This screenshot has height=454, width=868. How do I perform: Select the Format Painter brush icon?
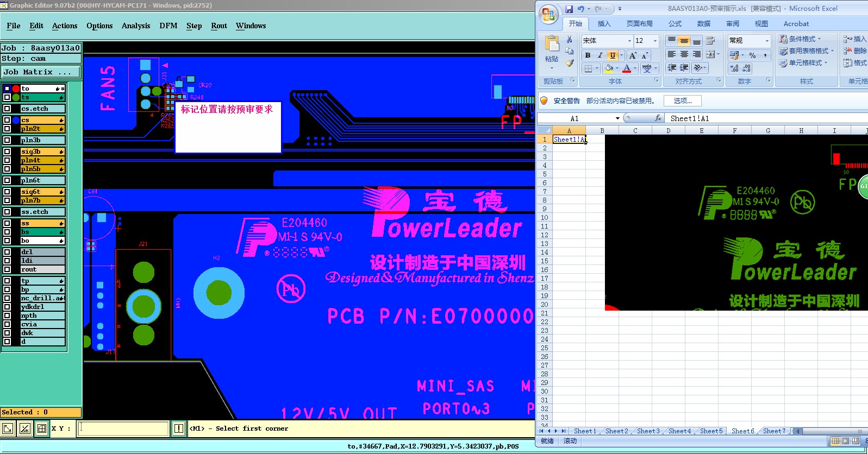(569, 63)
